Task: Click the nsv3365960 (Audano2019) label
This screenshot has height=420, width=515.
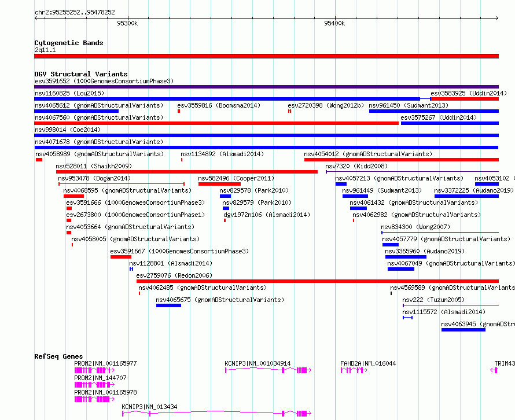Action: (425, 251)
